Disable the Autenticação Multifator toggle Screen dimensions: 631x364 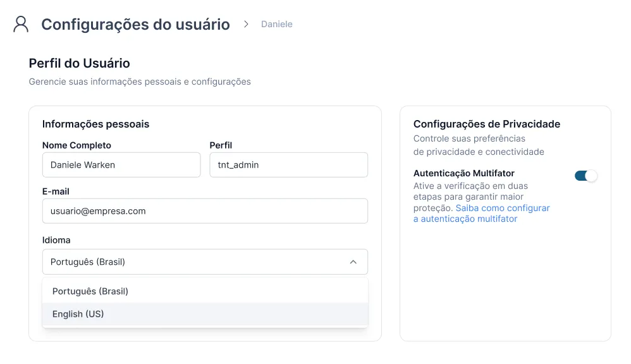pos(585,176)
